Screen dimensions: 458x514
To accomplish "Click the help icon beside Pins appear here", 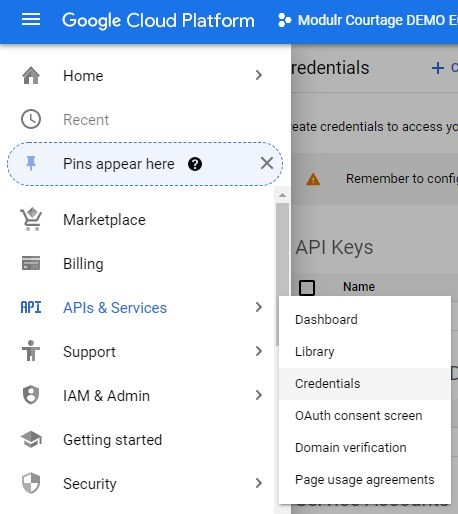I will (x=195, y=164).
